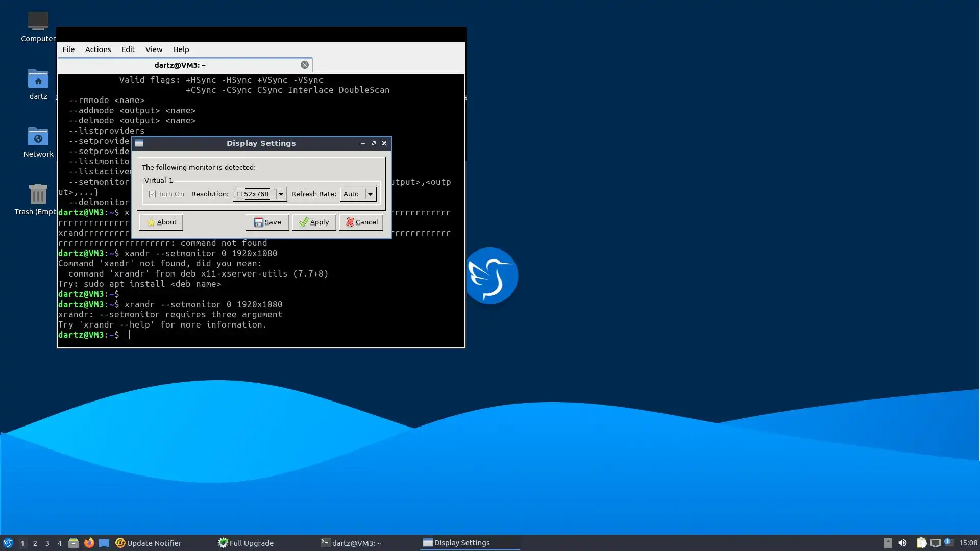
Task: Click the network connection tray icon
Action: [935, 543]
